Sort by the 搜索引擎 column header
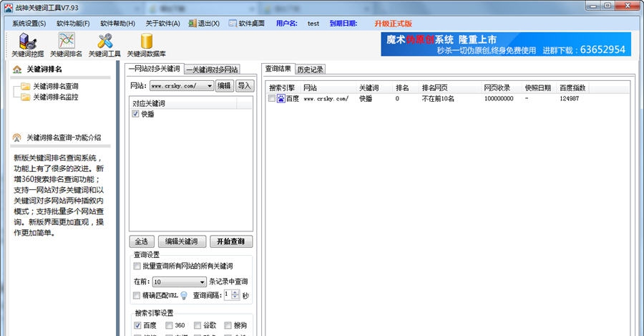 pos(283,87)
